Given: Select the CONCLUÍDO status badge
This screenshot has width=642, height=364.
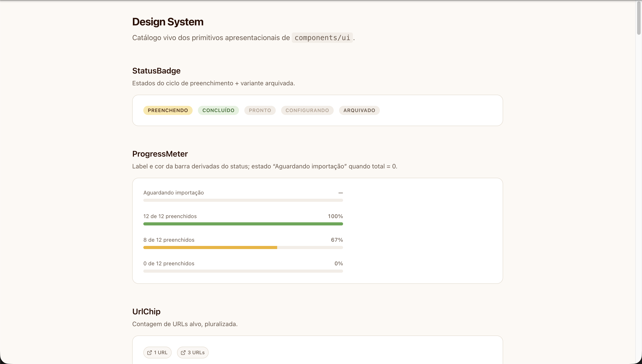Looking at the screenshot, I should point(218,110).
